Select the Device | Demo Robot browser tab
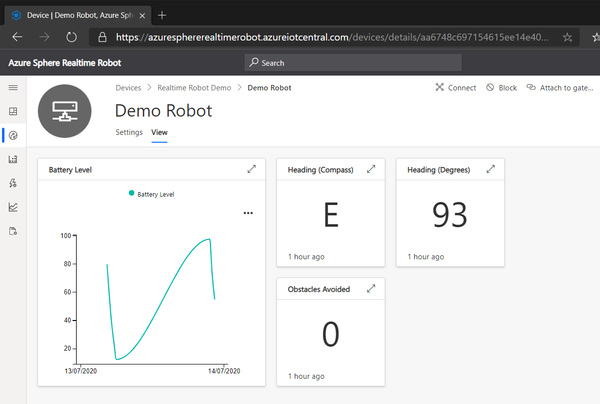 tap(78, 15)
